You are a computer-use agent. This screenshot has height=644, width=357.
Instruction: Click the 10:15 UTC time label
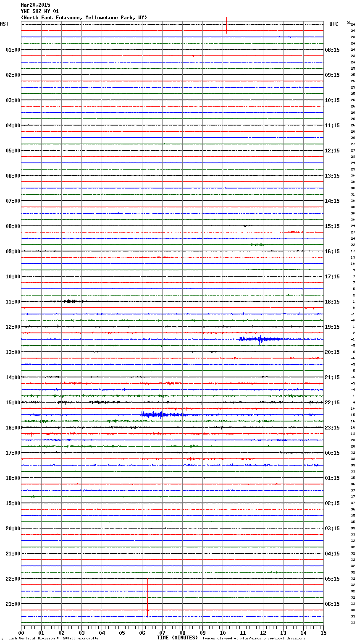click(x=332, y=100)
